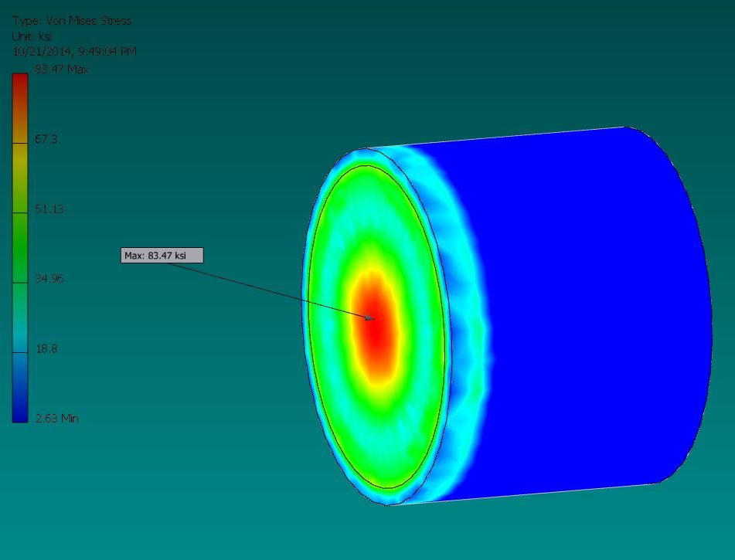Click the green middle segment of color bar

coord(19,248)
